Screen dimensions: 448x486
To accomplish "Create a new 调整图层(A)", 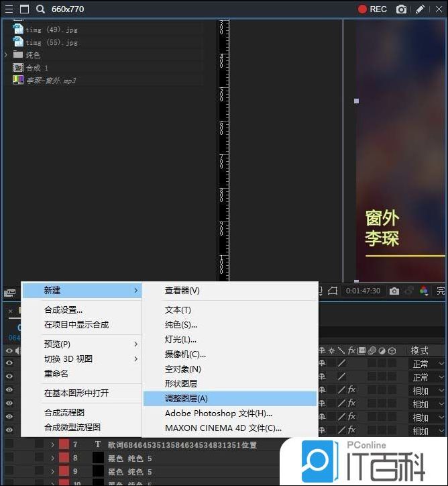I will [230, 399].
